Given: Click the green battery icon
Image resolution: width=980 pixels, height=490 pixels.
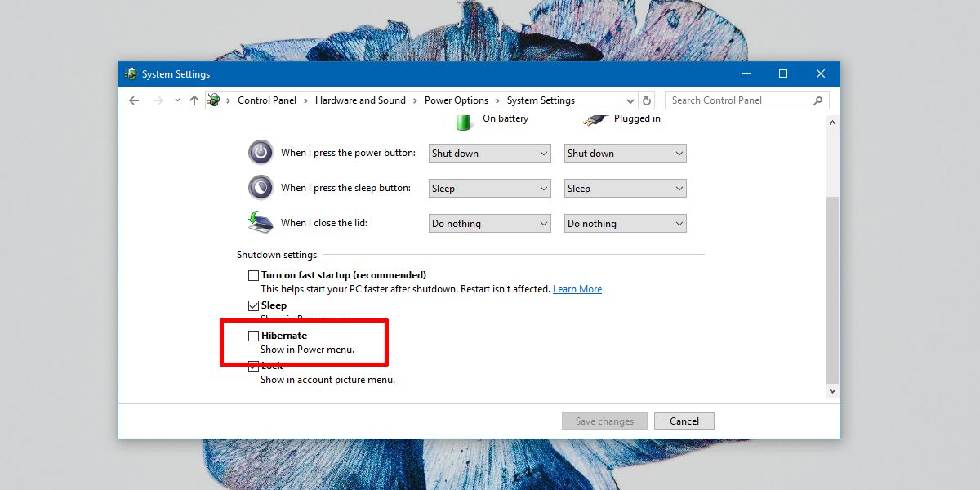Looking at the screenshot, I should 464,122.
